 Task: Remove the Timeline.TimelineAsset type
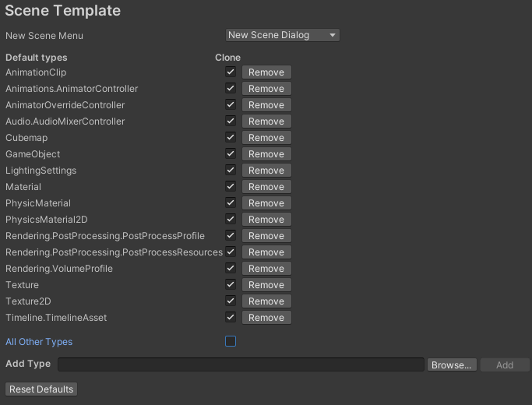(x=266, y=318)
